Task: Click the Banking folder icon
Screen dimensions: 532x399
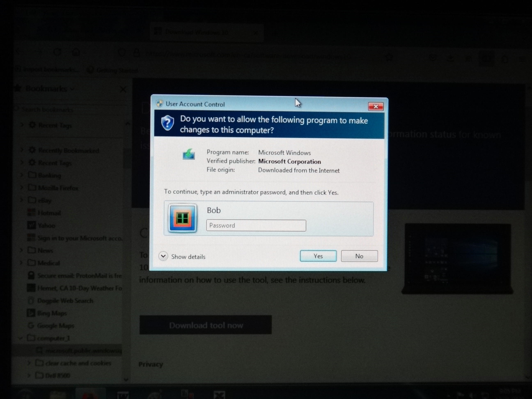Action: (32, 175)
